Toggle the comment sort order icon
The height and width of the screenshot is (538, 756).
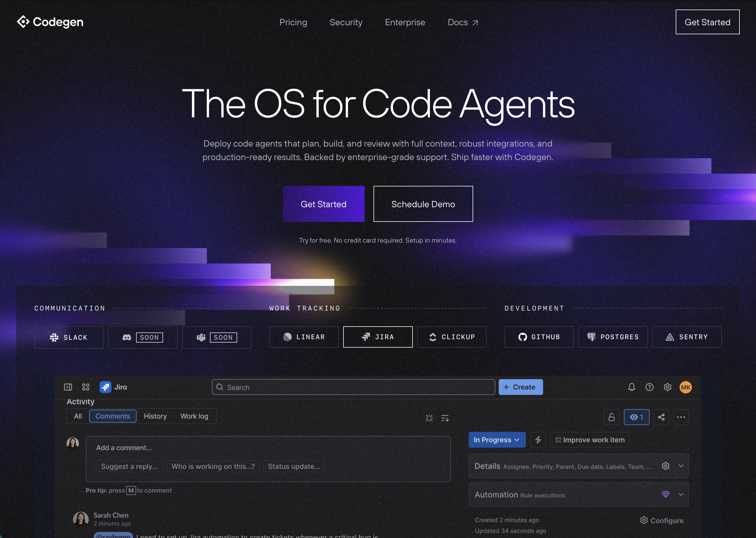[x=445, y=418]
